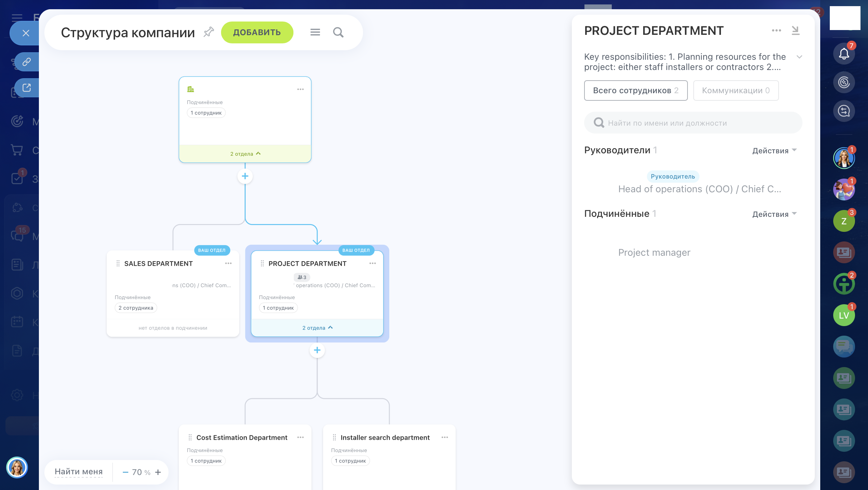Viewport: 868px width, 490px height.
Task: Open notifications bell with badge 7
Action: coord(844,53)
